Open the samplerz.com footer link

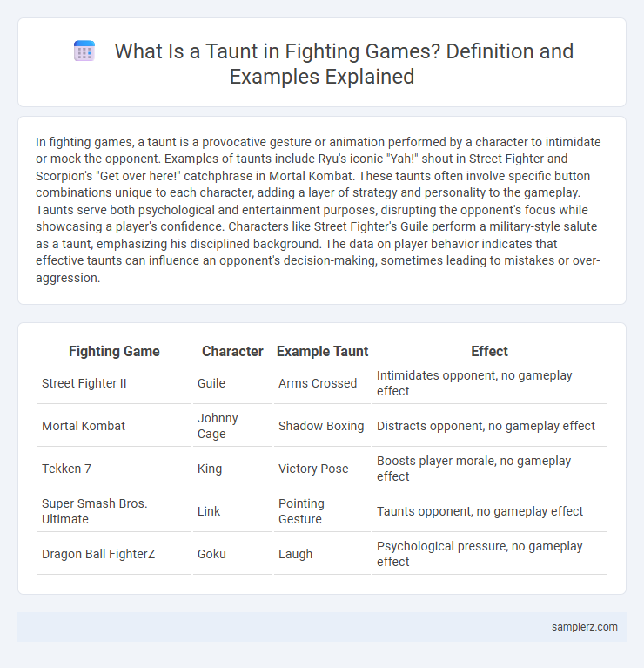[x=585, y=627]
